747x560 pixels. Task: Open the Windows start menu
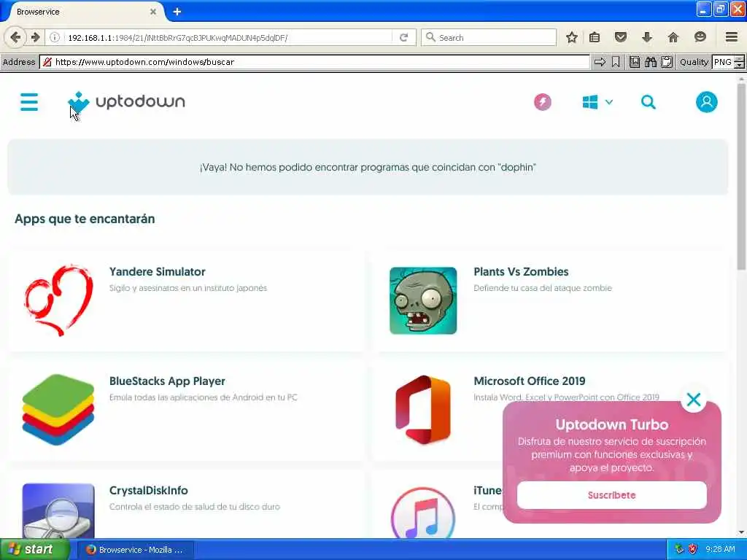[34, 550]
